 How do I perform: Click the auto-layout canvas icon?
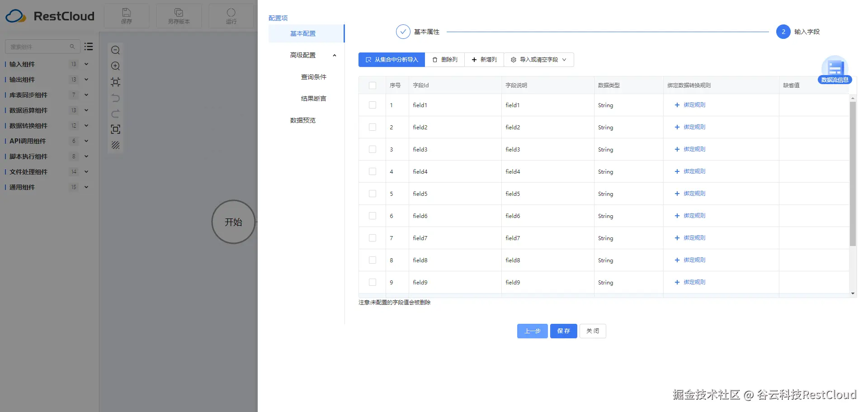pos(116,82)
